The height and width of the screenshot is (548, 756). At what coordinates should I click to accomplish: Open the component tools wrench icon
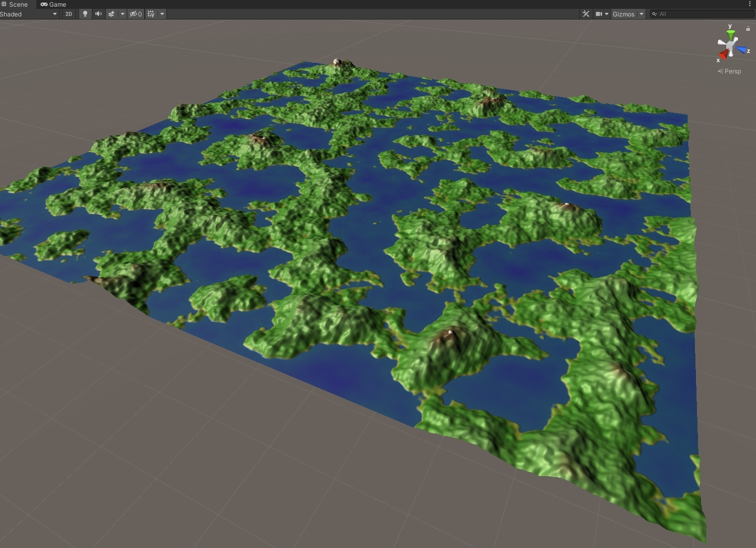pos(586,14)
